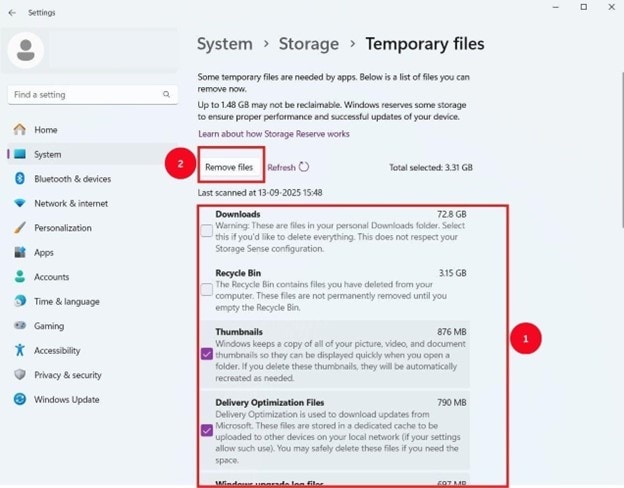
Task: Maximize the Settings window
Action: click(584, 7)
